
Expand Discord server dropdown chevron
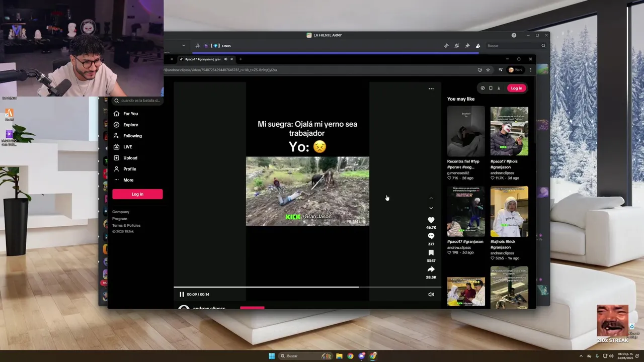point(184,46)
